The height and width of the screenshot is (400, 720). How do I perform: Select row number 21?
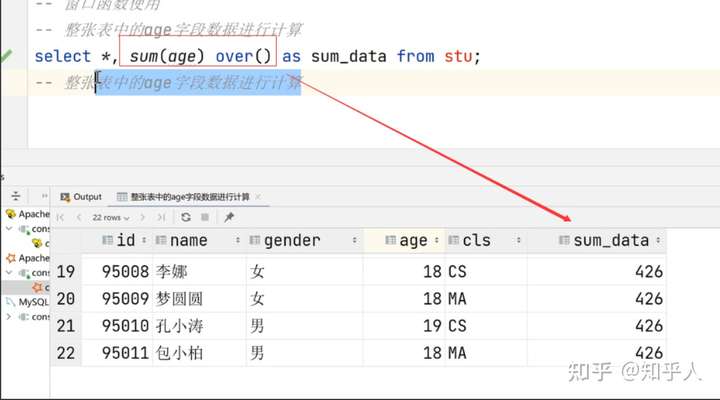(66, 326)
